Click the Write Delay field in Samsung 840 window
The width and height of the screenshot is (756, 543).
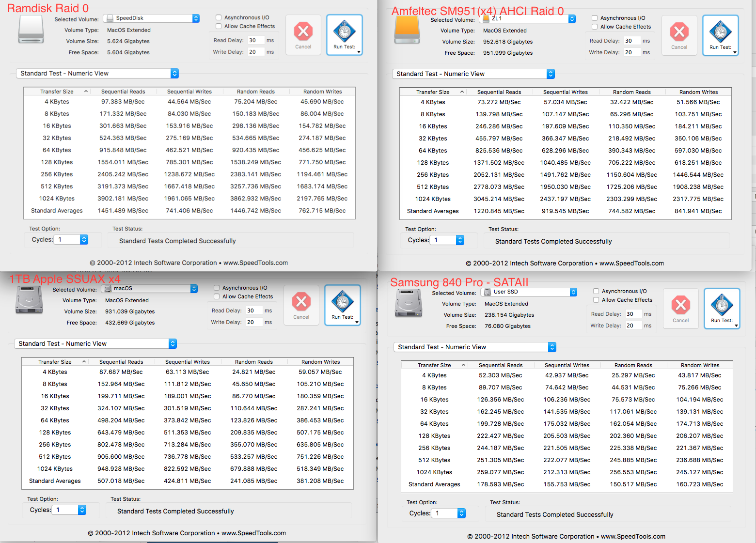633,326
